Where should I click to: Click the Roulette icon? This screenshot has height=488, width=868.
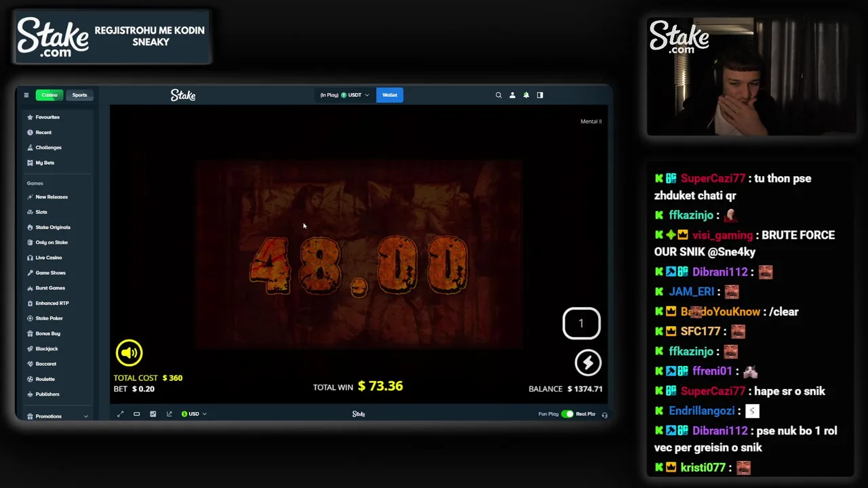point(30,379)
